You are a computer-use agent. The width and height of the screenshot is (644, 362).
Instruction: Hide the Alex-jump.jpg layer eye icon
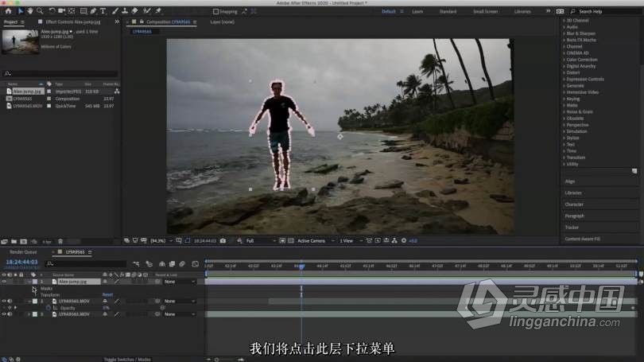(x=4, y=281)
